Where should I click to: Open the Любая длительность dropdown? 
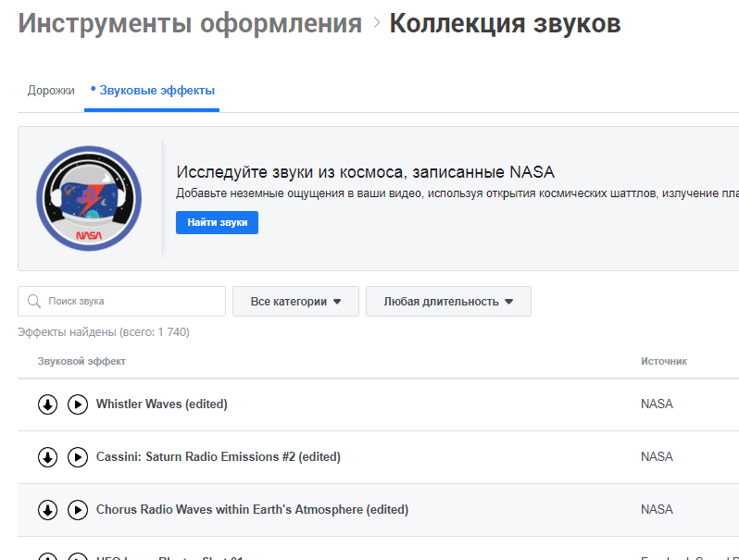pyautogui.click(x=448, y=302)
